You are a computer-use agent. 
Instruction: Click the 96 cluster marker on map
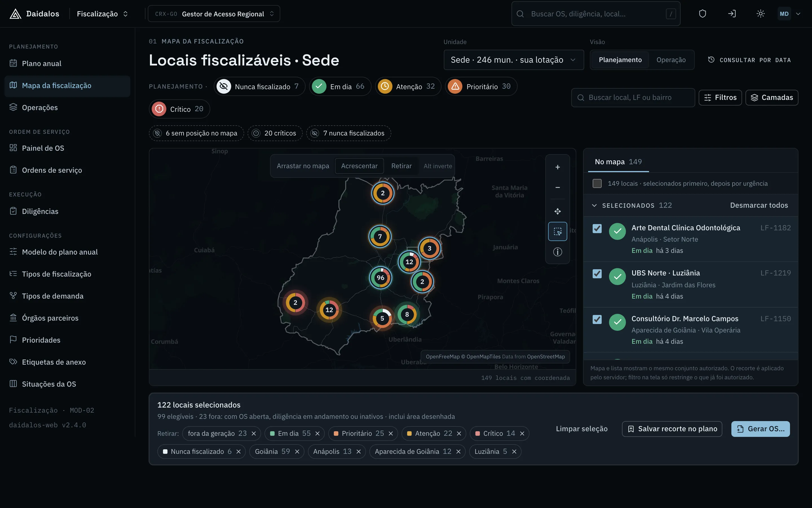[x=380, y=277]
